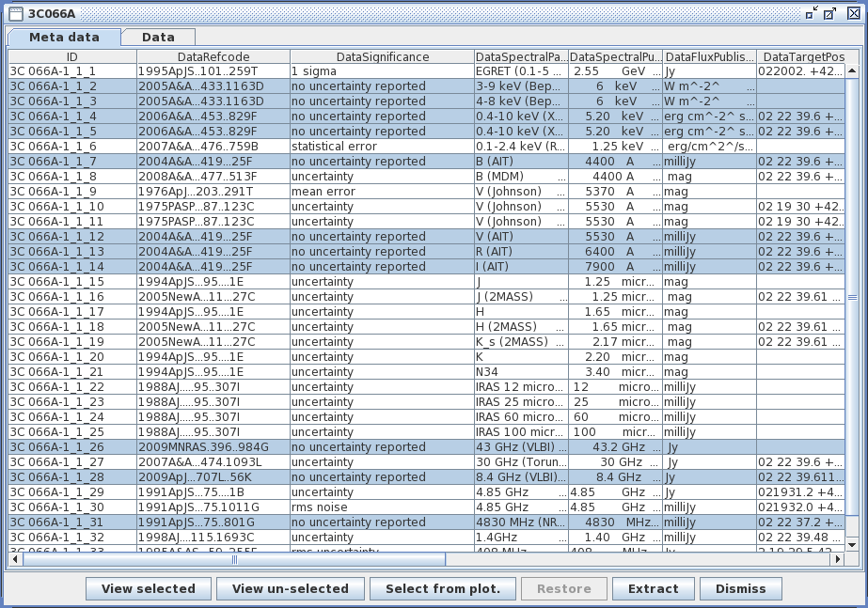Image resolution: width=868 pixels, height=608 pixels.
Task: Click refcode 1998AJ....115.1693C
Action: (213, 538)
